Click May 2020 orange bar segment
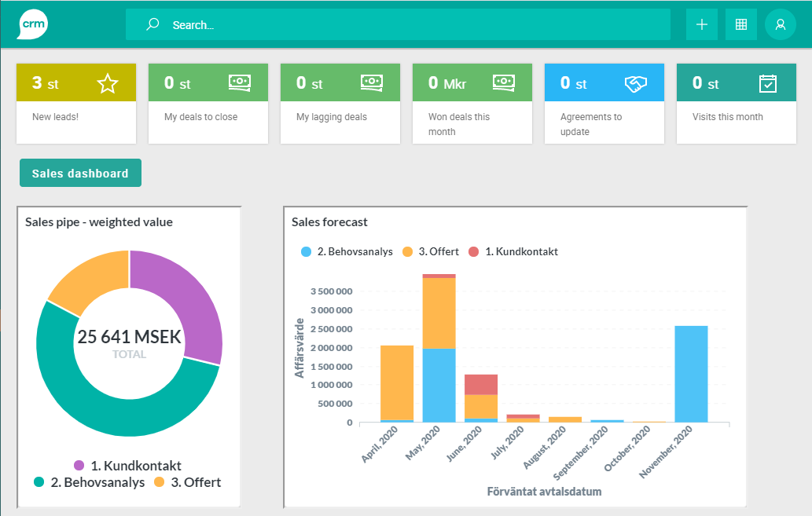 click(439, 313)
